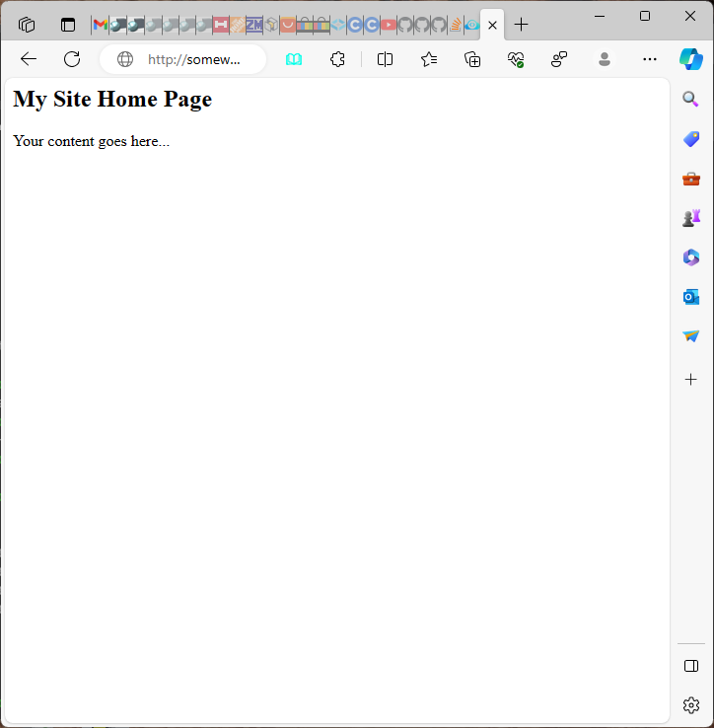Switch to the gray box icon tab
Image resolution: width=714 pixels, height=728 pixels.
pos(271,25)
